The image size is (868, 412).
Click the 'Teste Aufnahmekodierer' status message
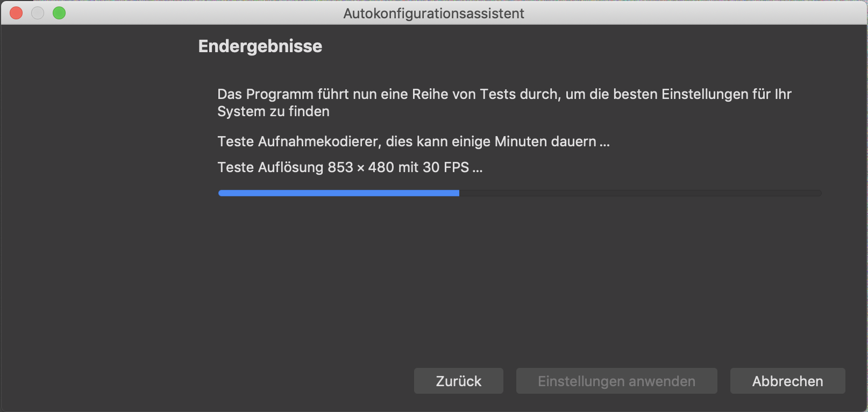(414, 141)
